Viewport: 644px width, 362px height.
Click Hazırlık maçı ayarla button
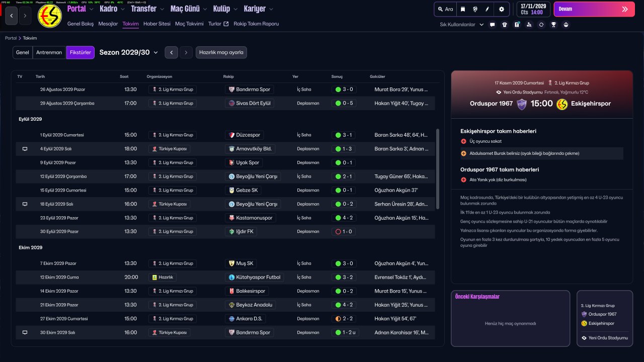(221, 52)
